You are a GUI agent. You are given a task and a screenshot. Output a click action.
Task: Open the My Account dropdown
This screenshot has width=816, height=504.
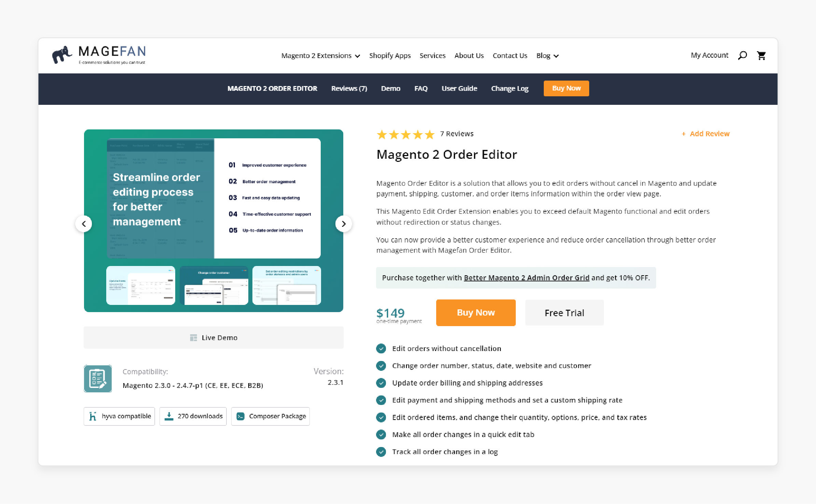[709, 55]
